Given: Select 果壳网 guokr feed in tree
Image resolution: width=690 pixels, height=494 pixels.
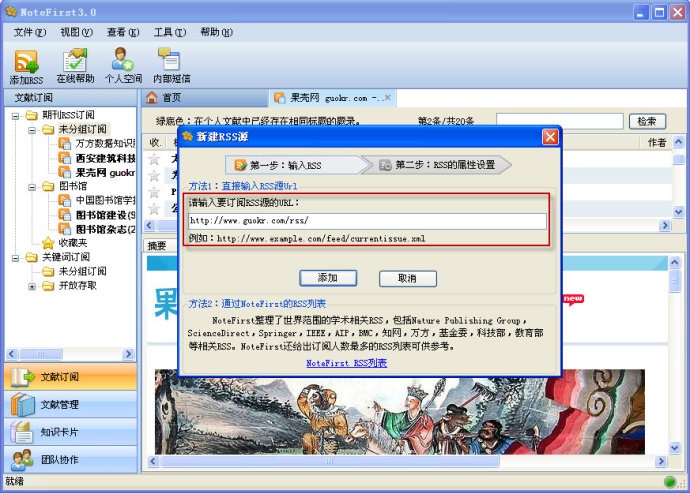Looking at the screenshot, I should pos(97,172).
